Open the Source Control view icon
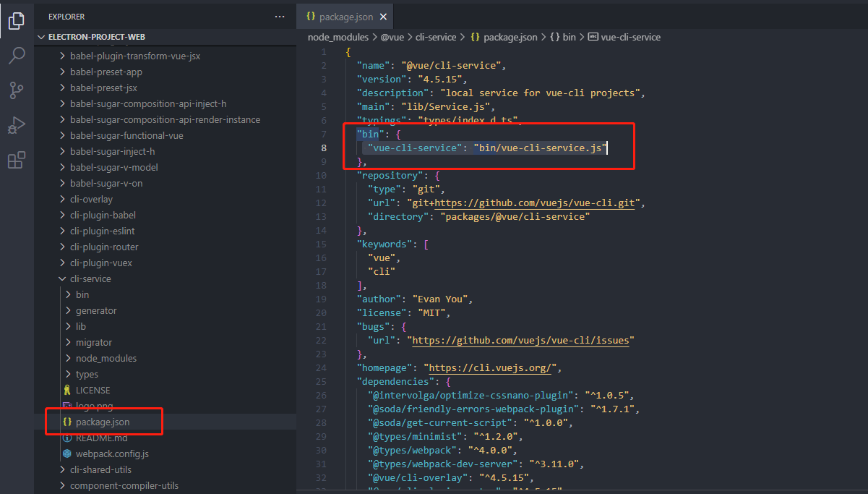 (17, 90)
